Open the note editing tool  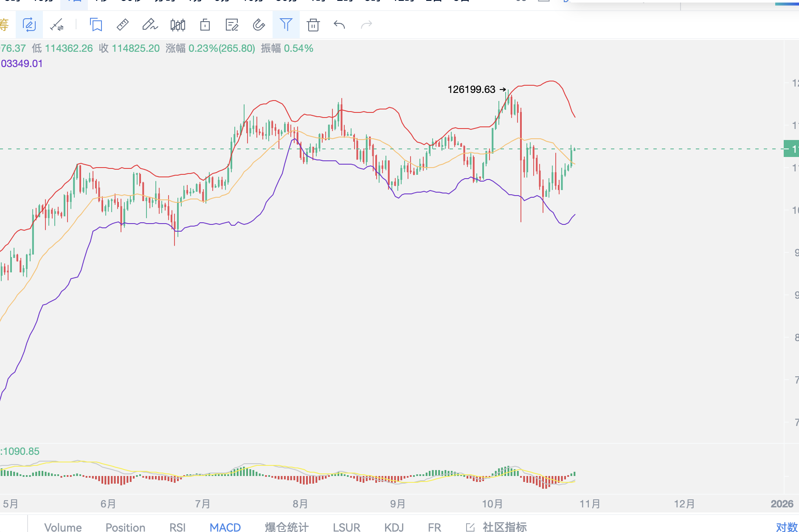coord(232,25)
